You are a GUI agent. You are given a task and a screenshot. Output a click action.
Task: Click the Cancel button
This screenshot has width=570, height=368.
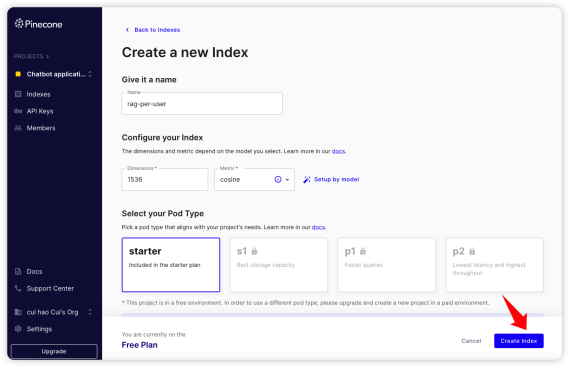pyautogui.click(x=471, y=341)
